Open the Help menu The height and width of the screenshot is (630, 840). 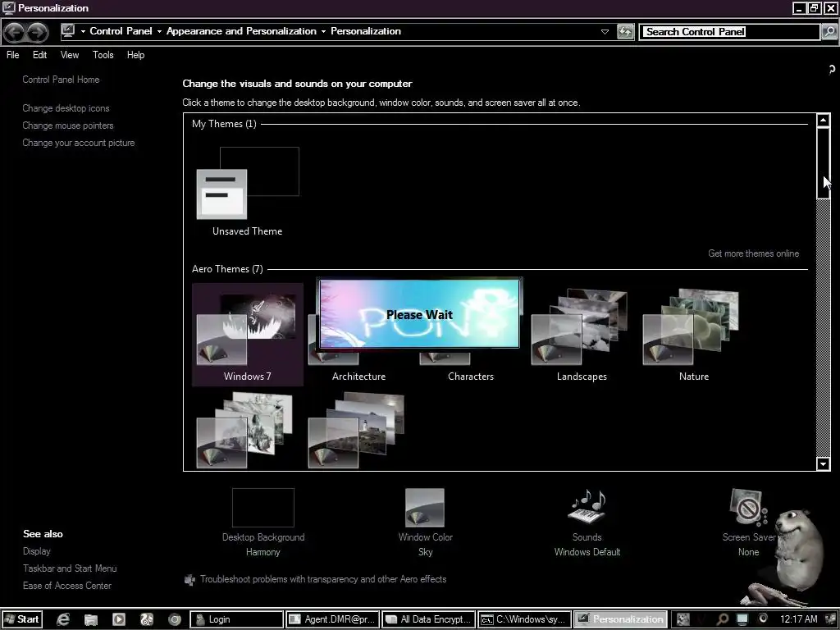[135, 55]
